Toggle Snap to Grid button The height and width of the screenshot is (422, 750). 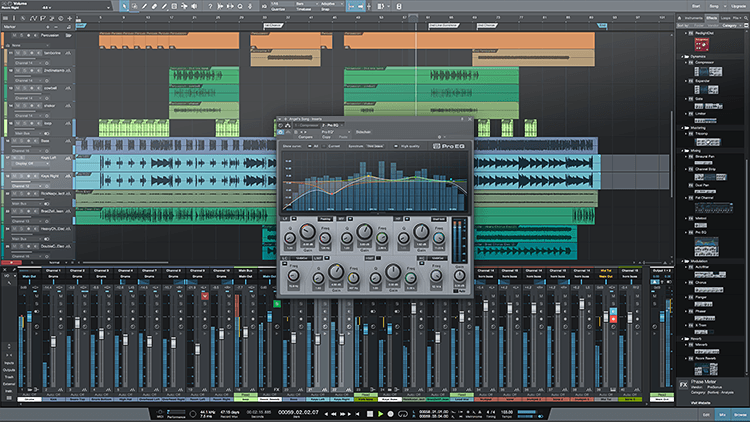tap(352, 6)
